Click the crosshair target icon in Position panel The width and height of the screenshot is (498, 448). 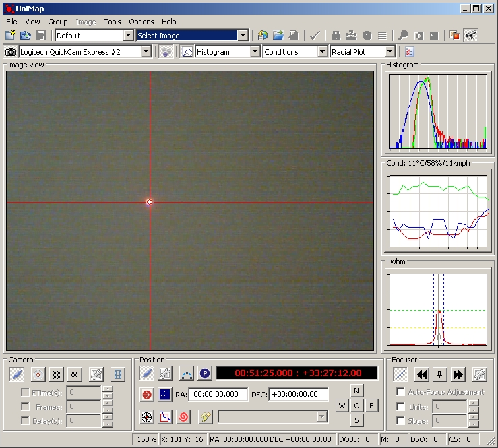(x=146, y=417)
